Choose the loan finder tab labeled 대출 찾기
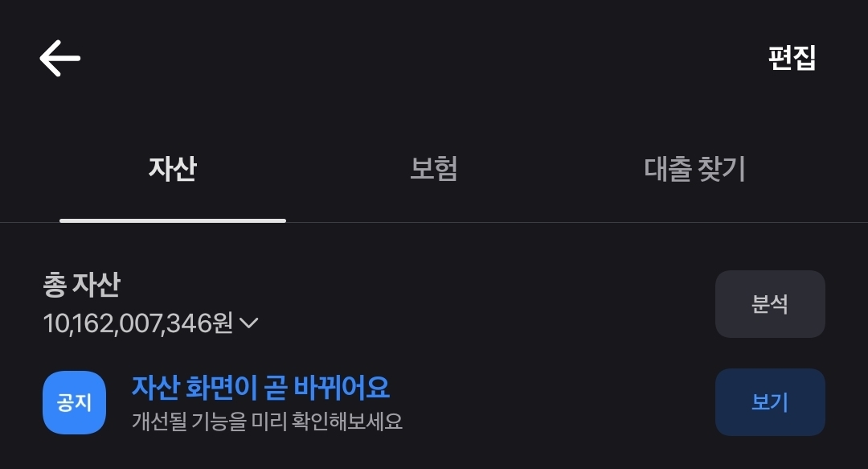 pos(694,168)
